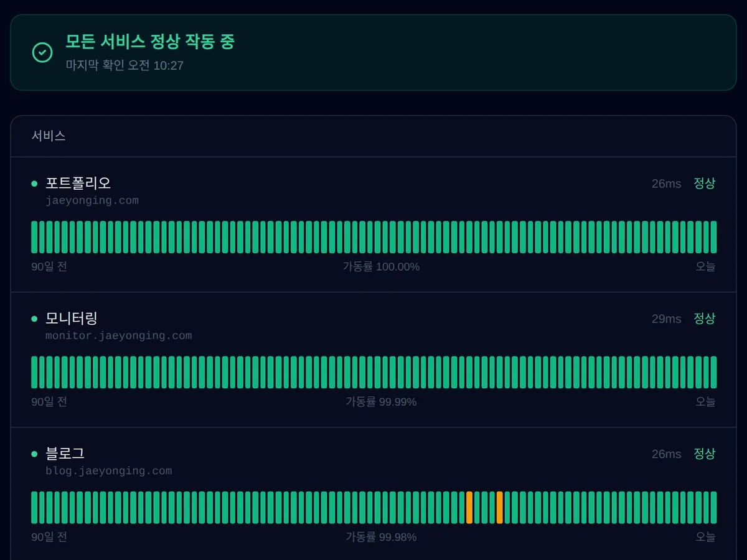
Task: Click 오늘 label under 포트폴리오 timeline
Action: (705, 266)
